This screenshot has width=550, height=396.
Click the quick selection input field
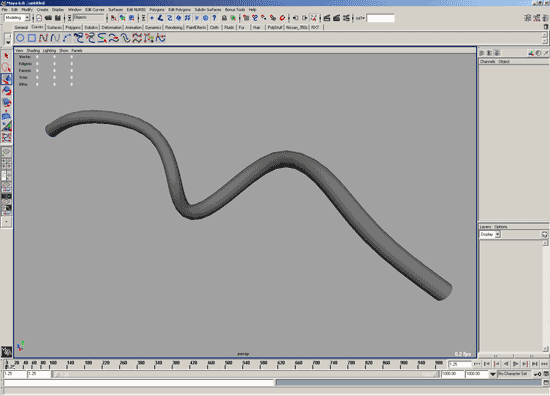[380, 18]
